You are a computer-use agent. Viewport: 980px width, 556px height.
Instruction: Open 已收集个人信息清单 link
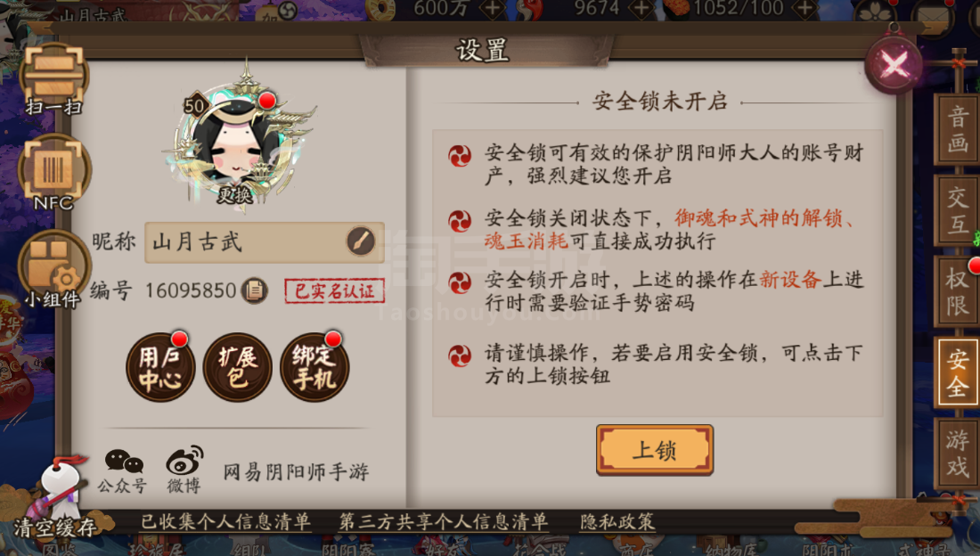(225, 521)
